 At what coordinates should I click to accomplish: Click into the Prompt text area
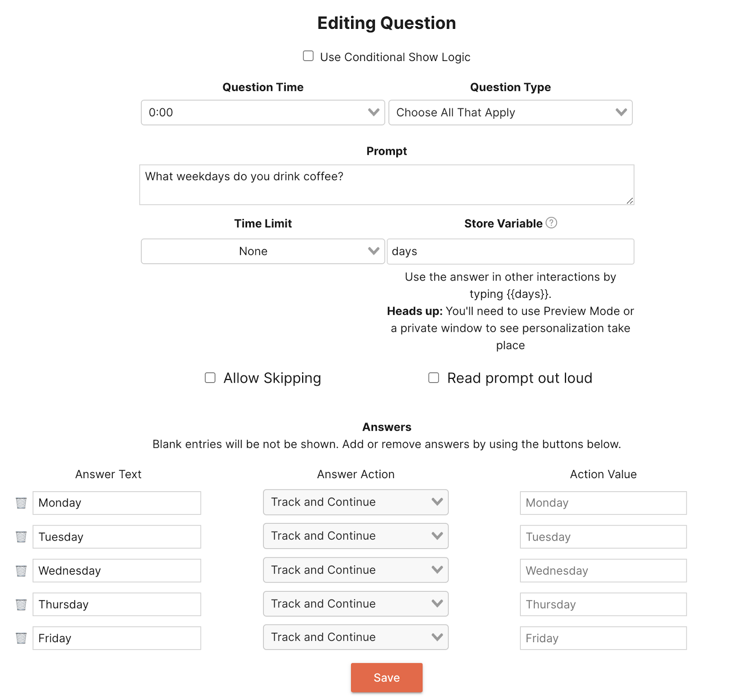point(386,185)
